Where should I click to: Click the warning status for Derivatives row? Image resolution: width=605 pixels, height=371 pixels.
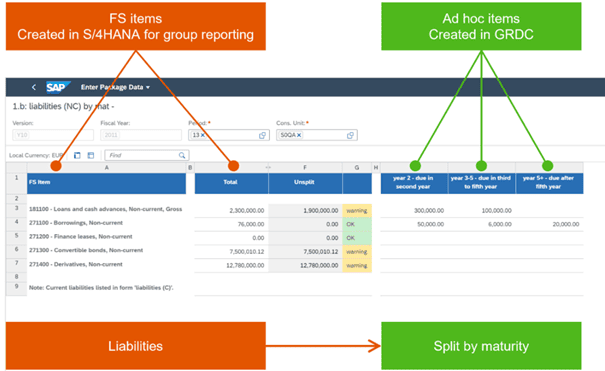tap(357, 265)
